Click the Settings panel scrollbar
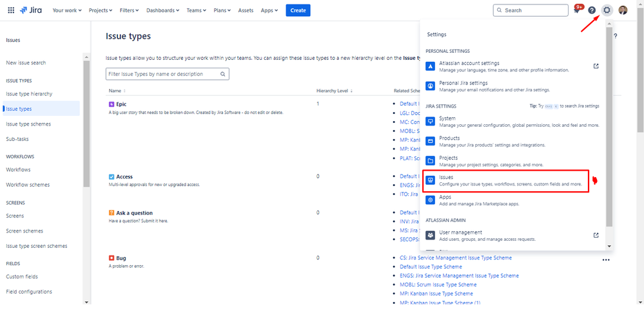Viewport: 644px width, 309px height. pyautogui.click(x=609, y=127)
